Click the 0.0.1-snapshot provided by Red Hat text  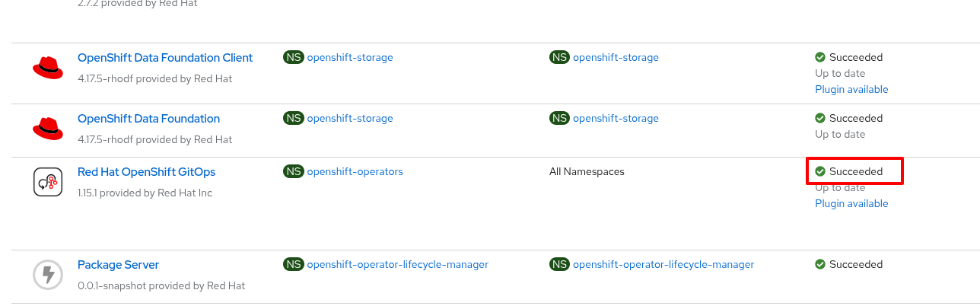(x=161, y=285)
